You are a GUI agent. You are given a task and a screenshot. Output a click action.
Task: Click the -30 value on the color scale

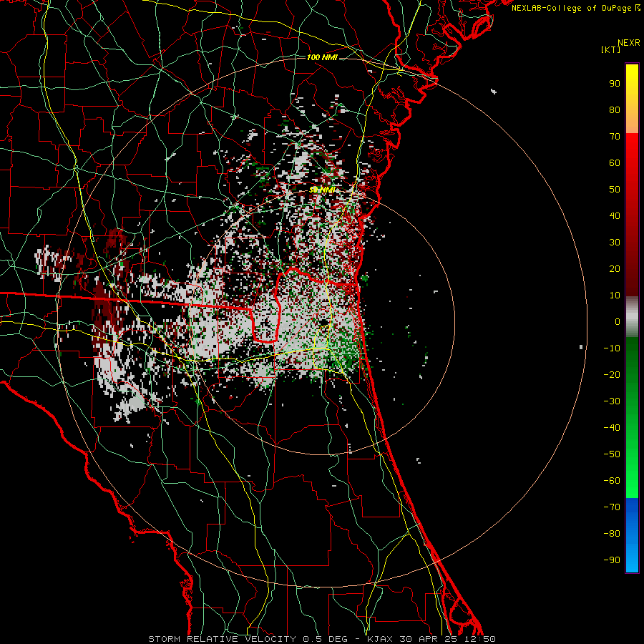pos(612,401)
